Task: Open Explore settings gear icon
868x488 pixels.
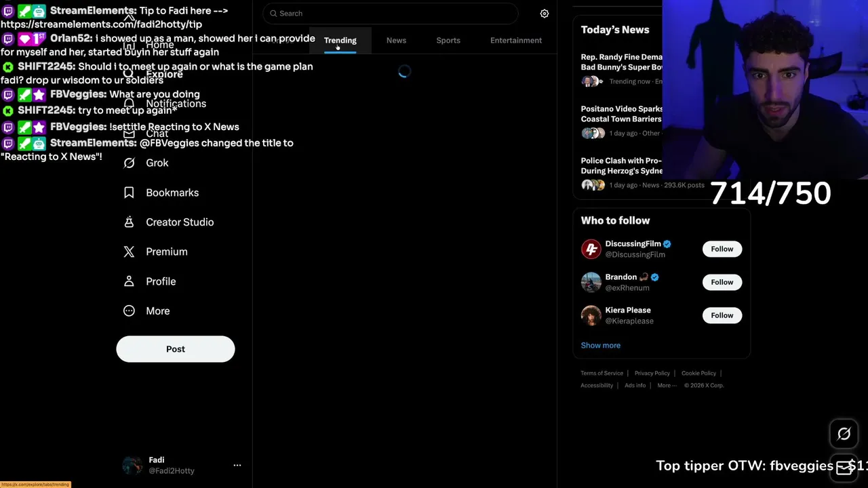Action: point(545,14)
